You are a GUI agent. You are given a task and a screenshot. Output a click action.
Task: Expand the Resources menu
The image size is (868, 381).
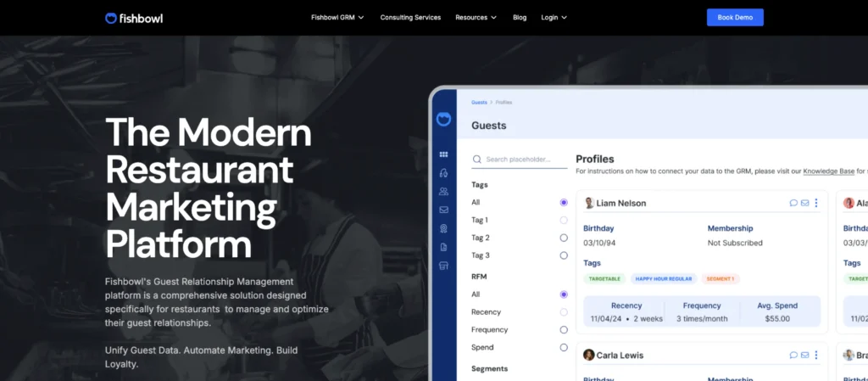coord(476,18)
